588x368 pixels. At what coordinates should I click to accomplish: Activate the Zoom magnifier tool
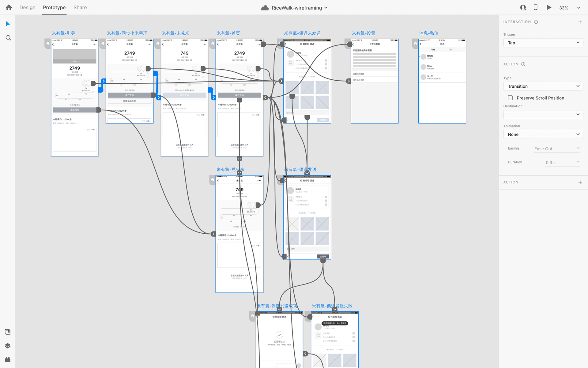[8, 38]
